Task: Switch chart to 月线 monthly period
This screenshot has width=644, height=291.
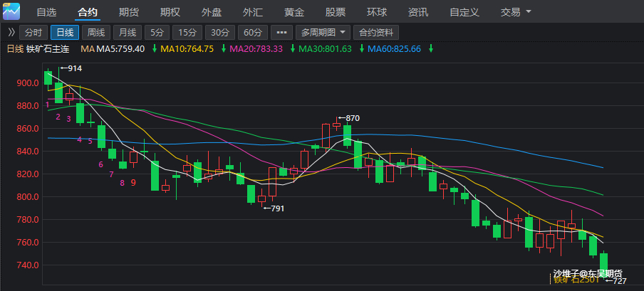Action: [128, 33]
